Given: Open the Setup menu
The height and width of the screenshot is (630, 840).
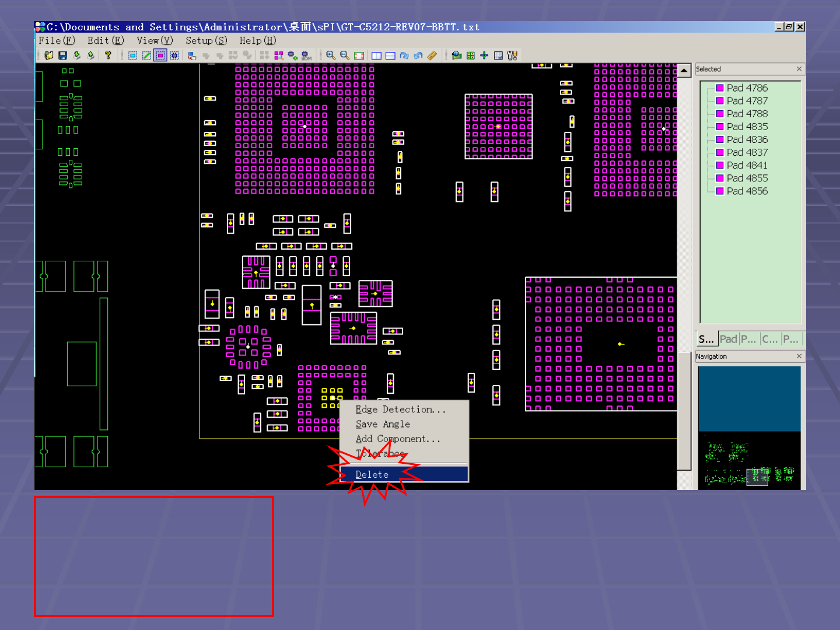Looking at the screenshot, I should tap(206, 41).
